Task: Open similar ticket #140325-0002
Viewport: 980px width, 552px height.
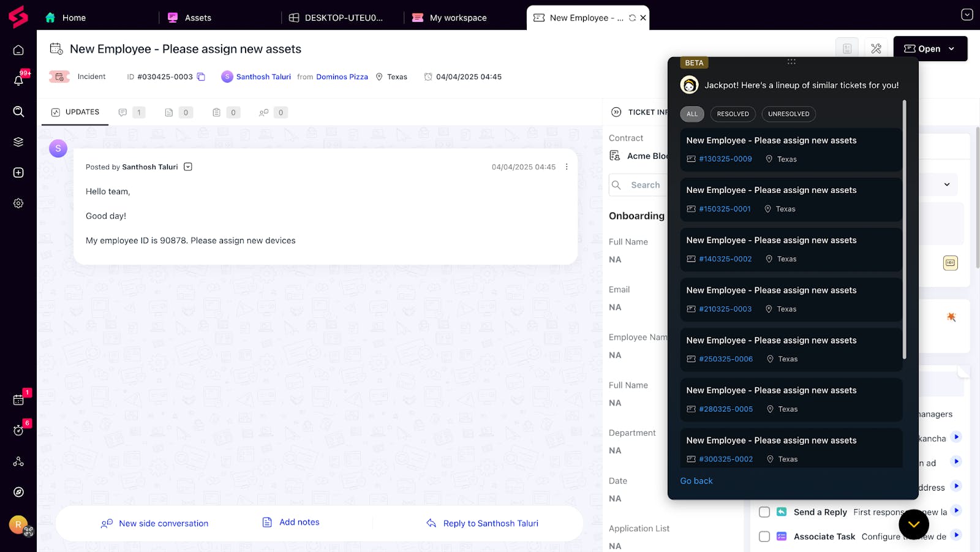Action: [725, 259]
